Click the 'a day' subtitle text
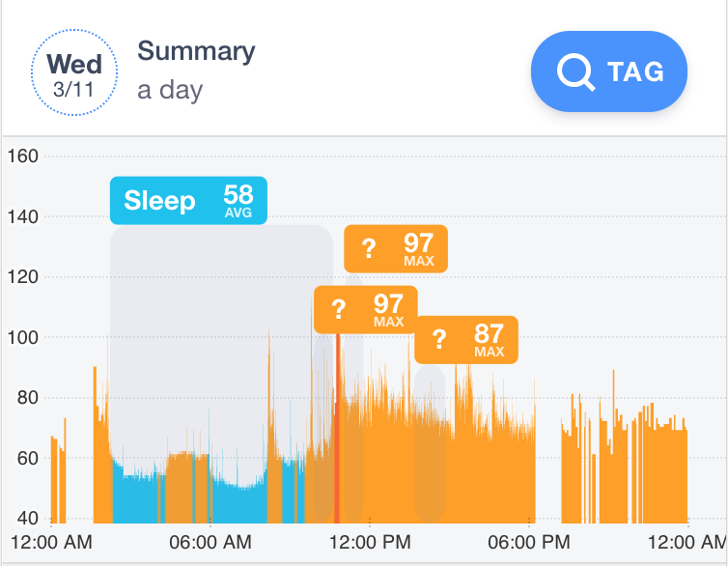The image size is (728, 566). click(170, 90)
